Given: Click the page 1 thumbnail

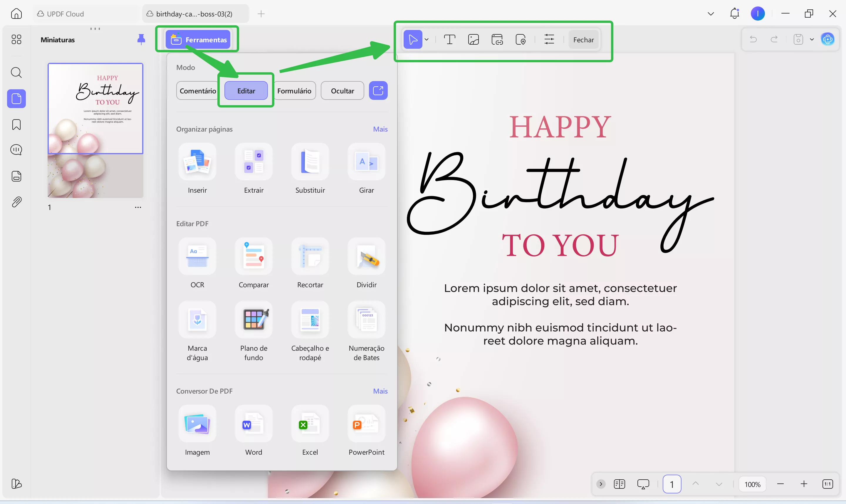Looking at the screenshot, I should (x=95, y=130).
